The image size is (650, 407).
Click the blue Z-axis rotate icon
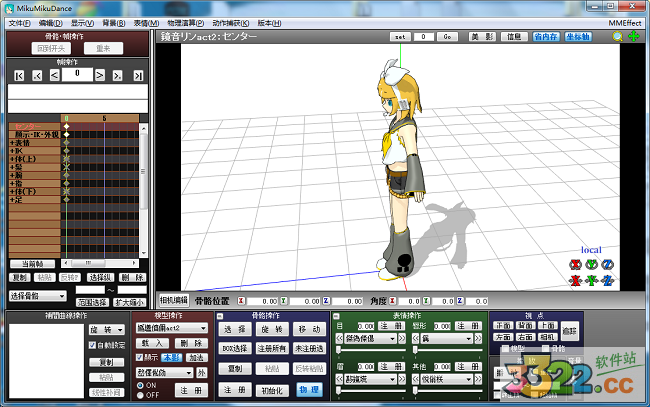pyautogui.click(x=607, y=264)
